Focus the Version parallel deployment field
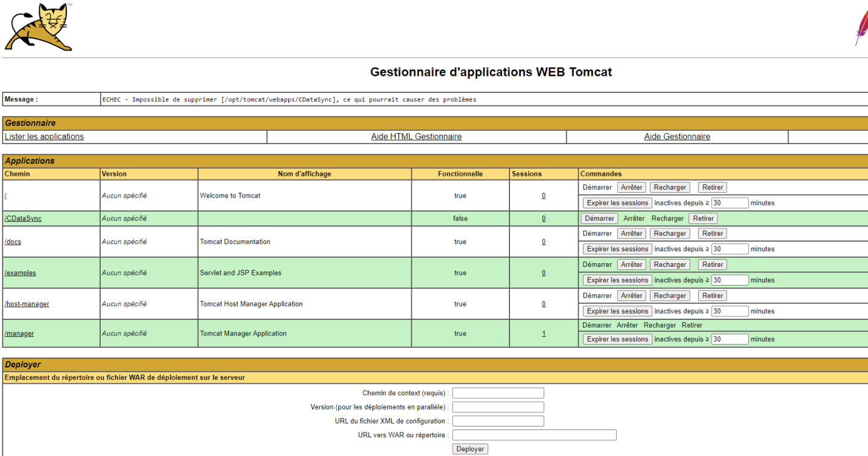 498,407
